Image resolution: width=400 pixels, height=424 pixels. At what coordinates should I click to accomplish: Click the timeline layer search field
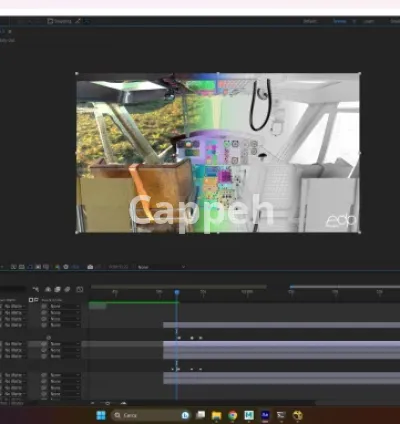point(13,289)
